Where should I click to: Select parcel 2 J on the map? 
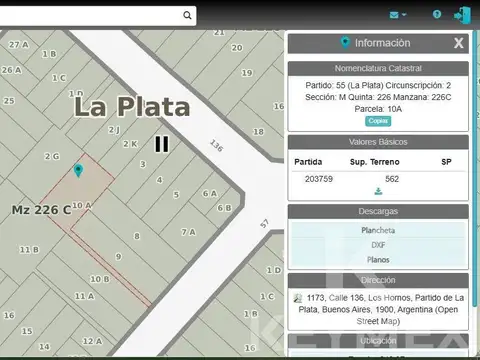click(114, 130)
